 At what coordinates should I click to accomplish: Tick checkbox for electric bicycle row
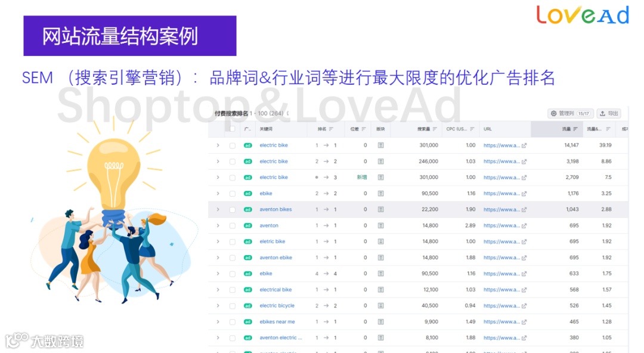tap(233, 306)
